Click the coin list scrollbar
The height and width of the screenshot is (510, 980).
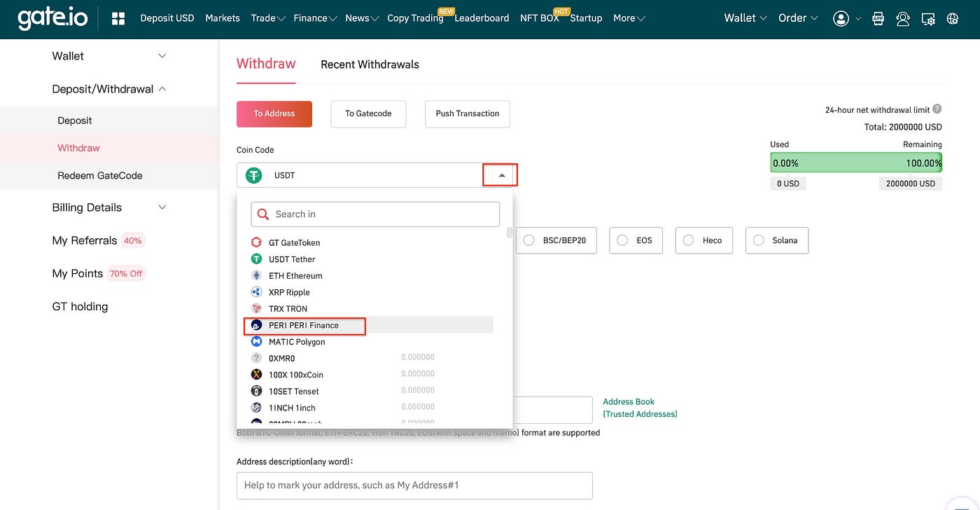click(x=509, y=232)
